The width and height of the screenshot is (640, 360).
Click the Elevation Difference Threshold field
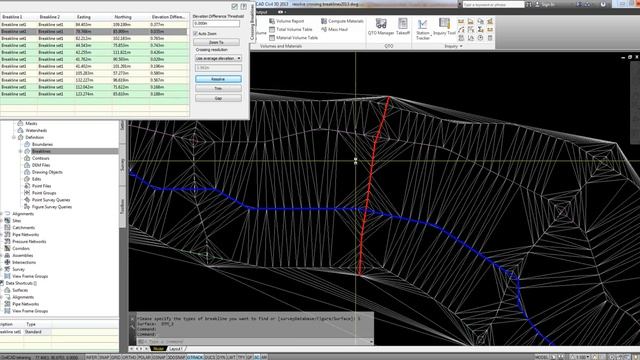[x=216, y=24]
